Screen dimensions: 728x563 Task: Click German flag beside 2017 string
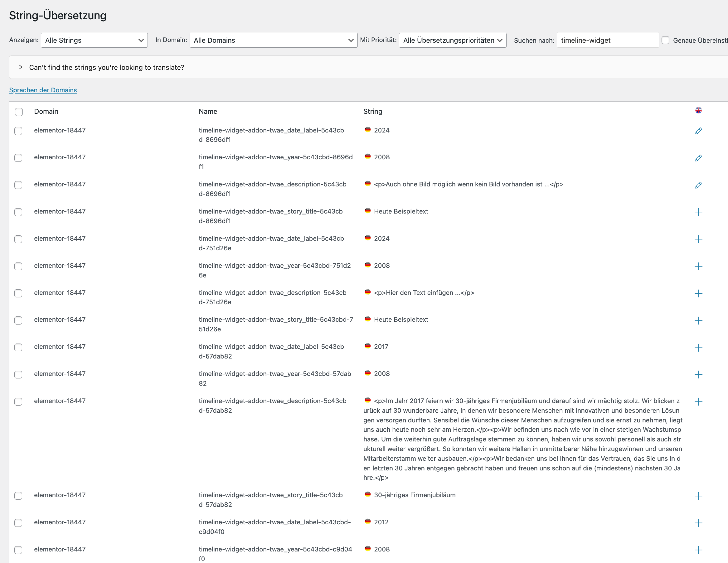point(368,346)
